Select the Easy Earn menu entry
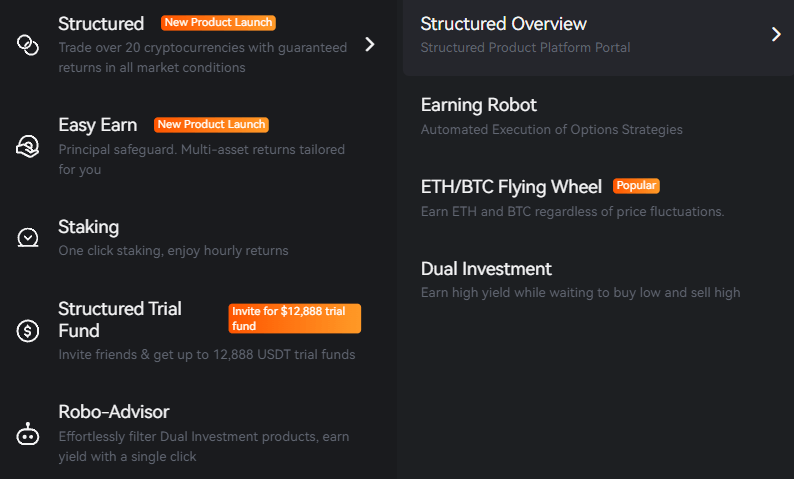 pos(98,125)
